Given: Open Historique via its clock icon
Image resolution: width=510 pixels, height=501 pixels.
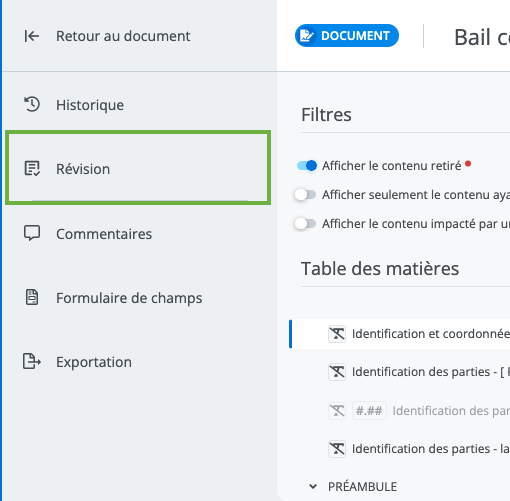Looking at the screenshot, I should 32,105.
